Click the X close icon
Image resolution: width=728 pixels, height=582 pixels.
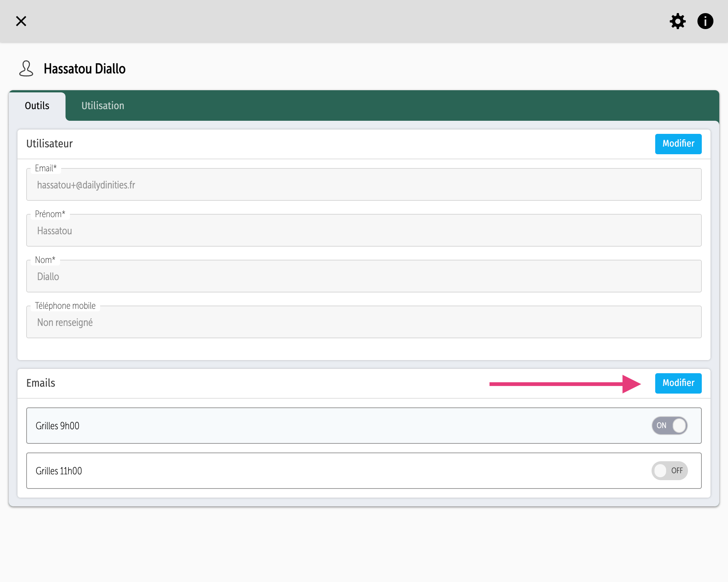(x=21, y=21)
